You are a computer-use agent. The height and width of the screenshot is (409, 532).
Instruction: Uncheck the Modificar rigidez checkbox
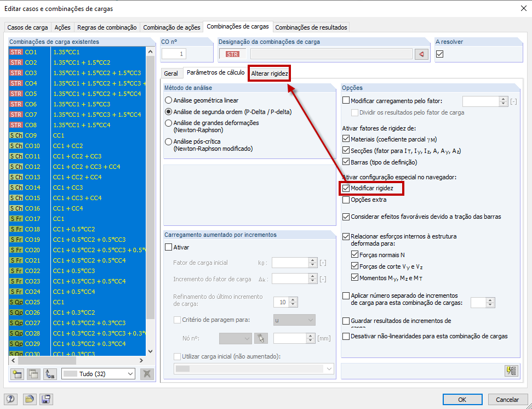click(x=346, y=188)
